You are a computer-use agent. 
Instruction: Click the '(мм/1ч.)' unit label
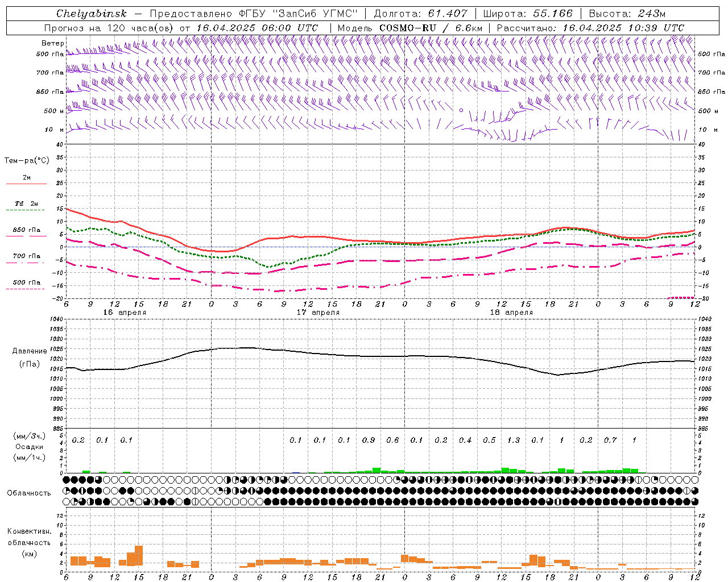click(x=30, y=458)
